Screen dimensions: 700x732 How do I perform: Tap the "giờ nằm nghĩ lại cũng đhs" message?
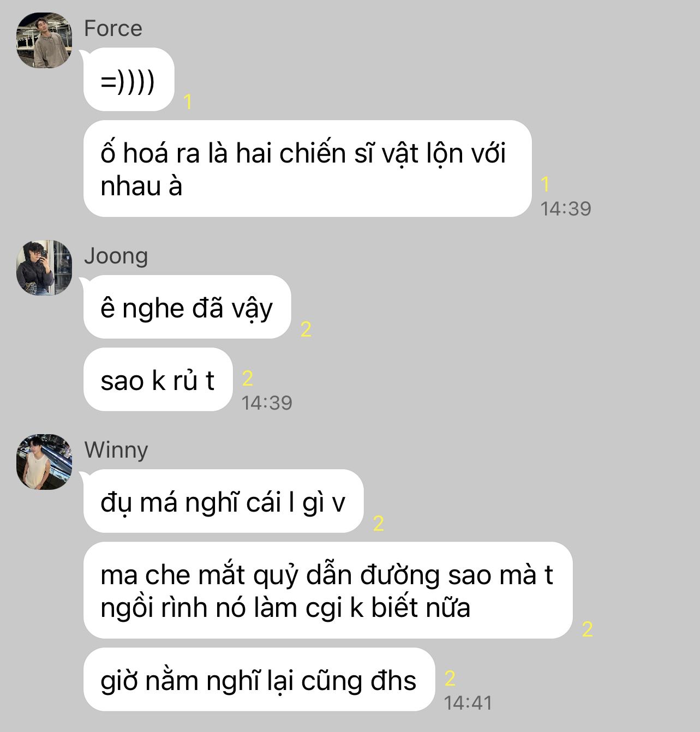(x=259, y=680)
